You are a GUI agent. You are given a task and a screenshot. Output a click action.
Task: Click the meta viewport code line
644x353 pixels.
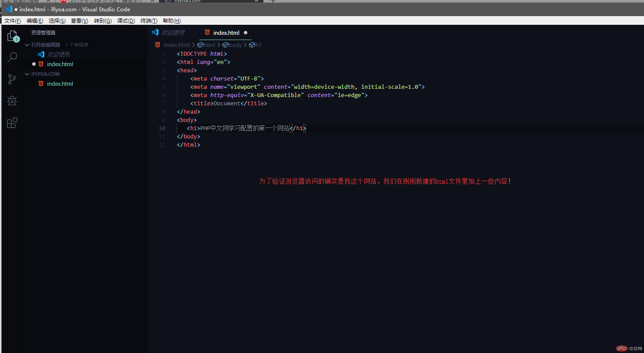click(307, 87)
